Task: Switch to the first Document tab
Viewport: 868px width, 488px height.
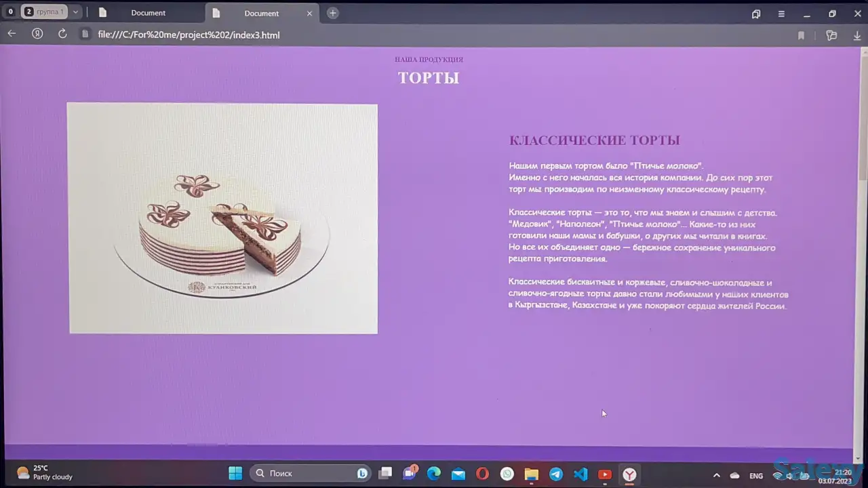Action: pos(148,13)
